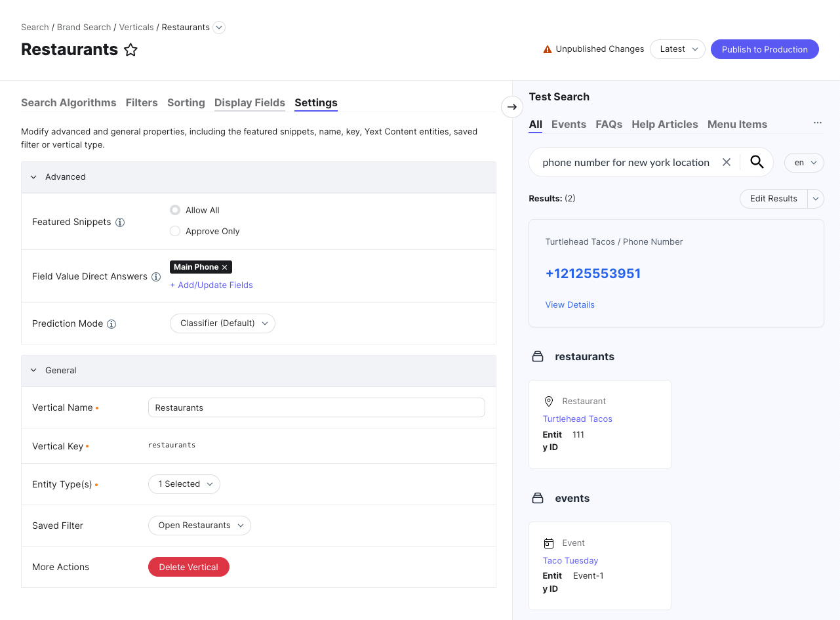Switch to the Display Fields tab
The width and height of the screenshot is (840, 620).
[x=250, y=102]
